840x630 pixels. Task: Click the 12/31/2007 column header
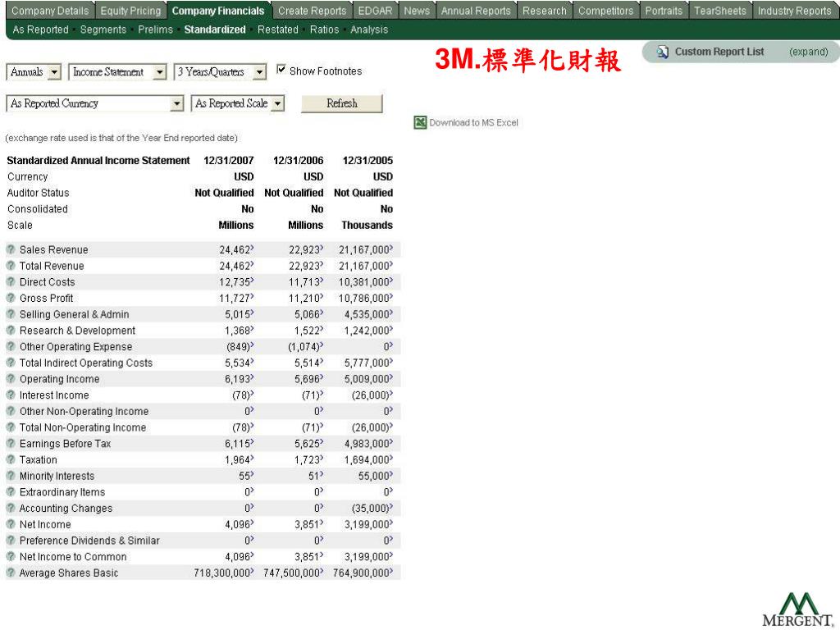point(229,160)
